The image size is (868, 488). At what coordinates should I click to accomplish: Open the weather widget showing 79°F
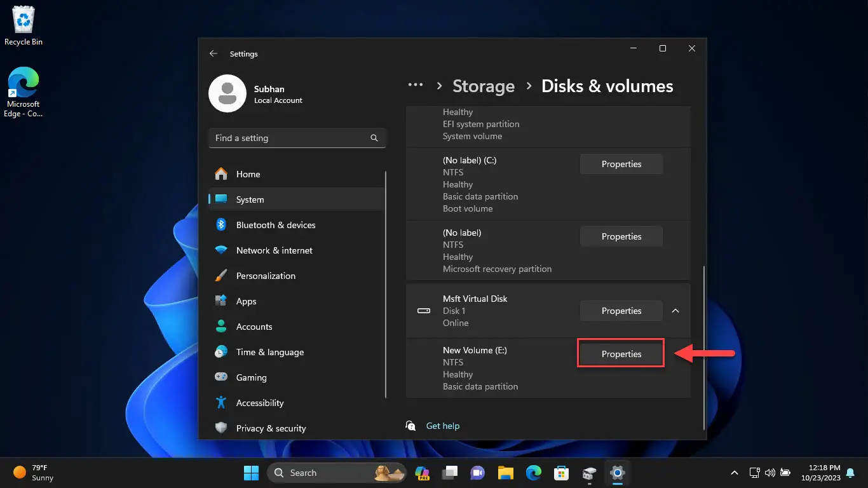pos(34,473)
